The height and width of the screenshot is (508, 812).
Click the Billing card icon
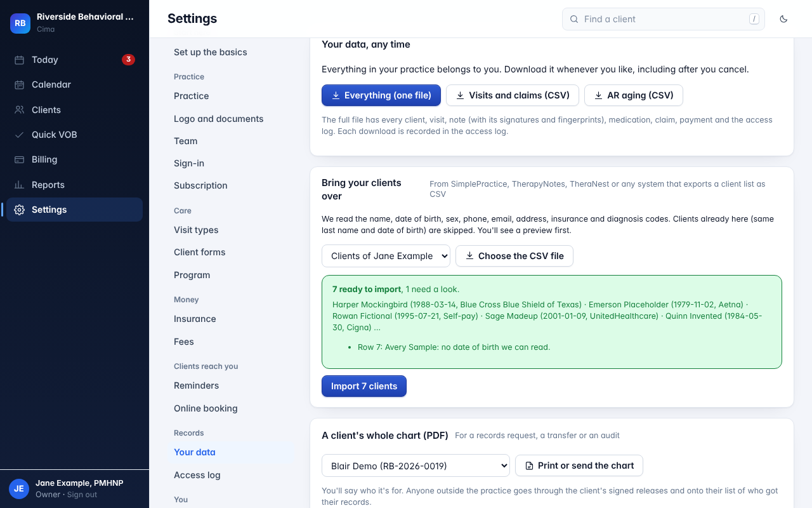[20, 159]
